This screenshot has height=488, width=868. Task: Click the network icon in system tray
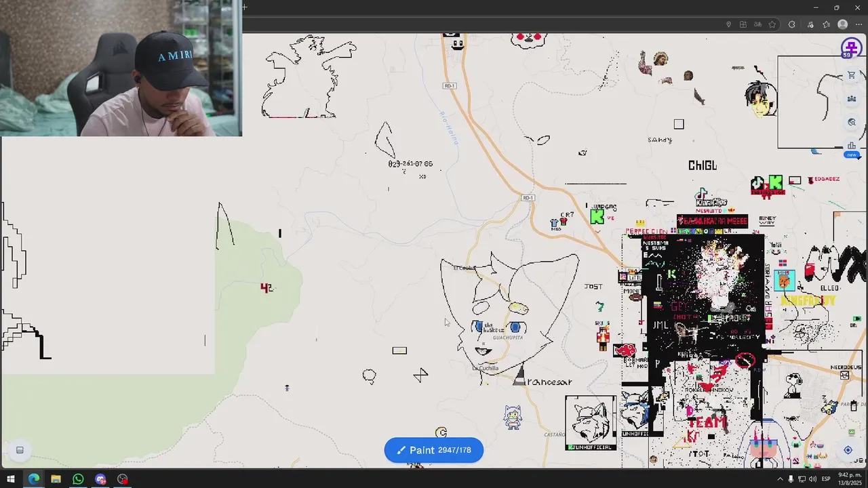click(802, 479)
